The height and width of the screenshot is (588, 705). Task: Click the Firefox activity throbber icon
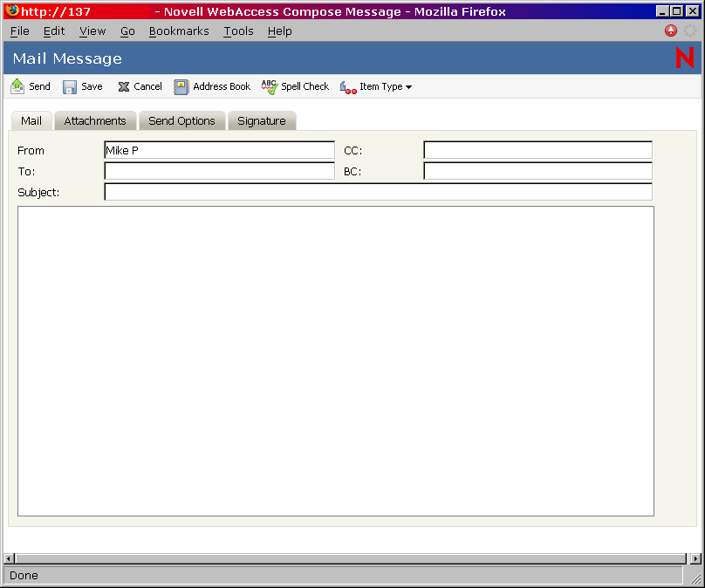[x=689, y=31]
